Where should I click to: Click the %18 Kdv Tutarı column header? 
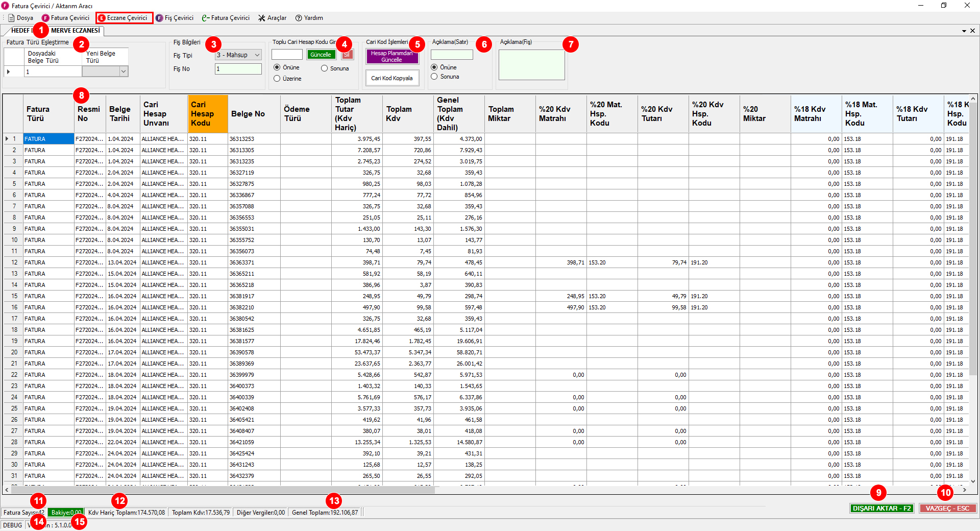pyautogui.click(x=918, y=114)
